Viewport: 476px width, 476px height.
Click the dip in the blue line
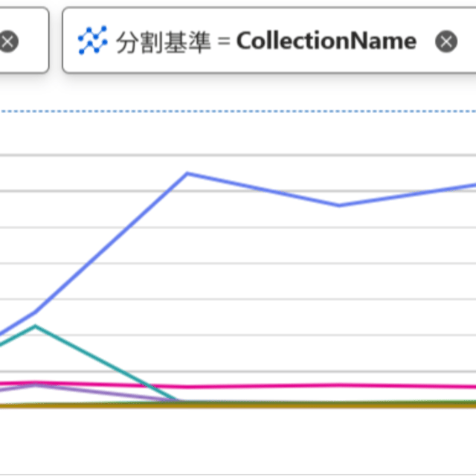point(339,205)
